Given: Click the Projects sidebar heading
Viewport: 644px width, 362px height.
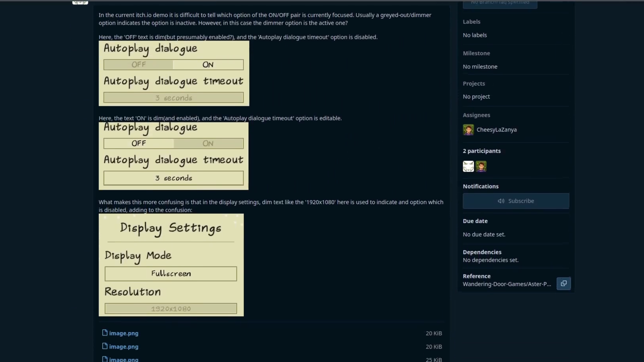Looking at the screenshot, I should coord(474,83).
